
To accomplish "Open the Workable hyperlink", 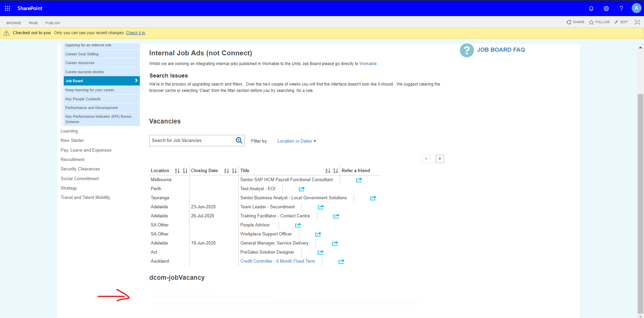I will 368,63.
